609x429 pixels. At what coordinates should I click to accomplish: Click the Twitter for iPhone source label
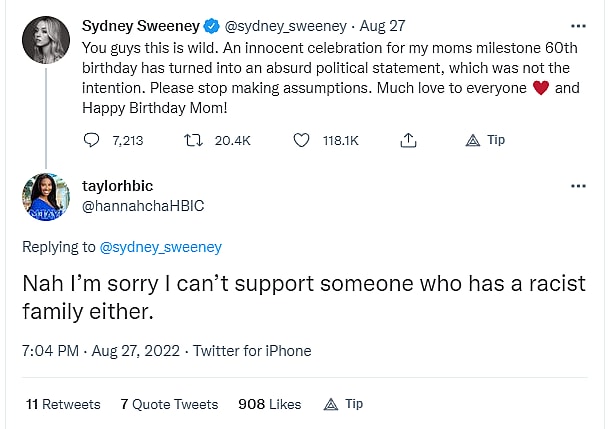(252, 351)
